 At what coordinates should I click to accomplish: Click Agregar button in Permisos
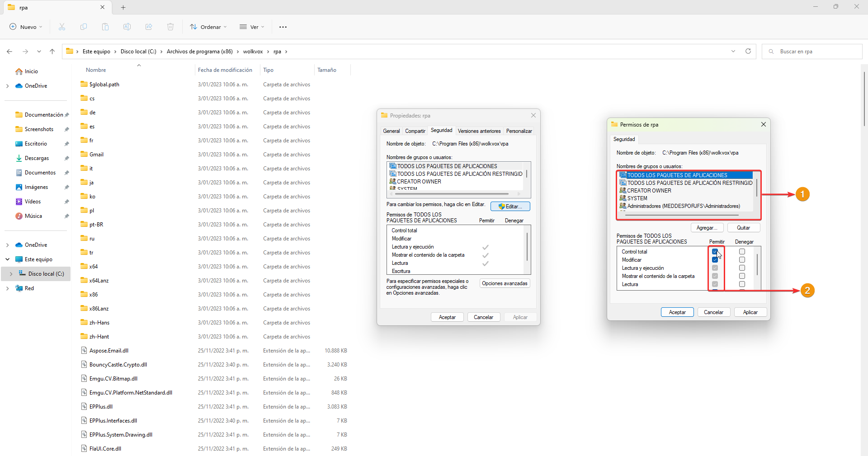pyautogui.click(x=707, y=228)
